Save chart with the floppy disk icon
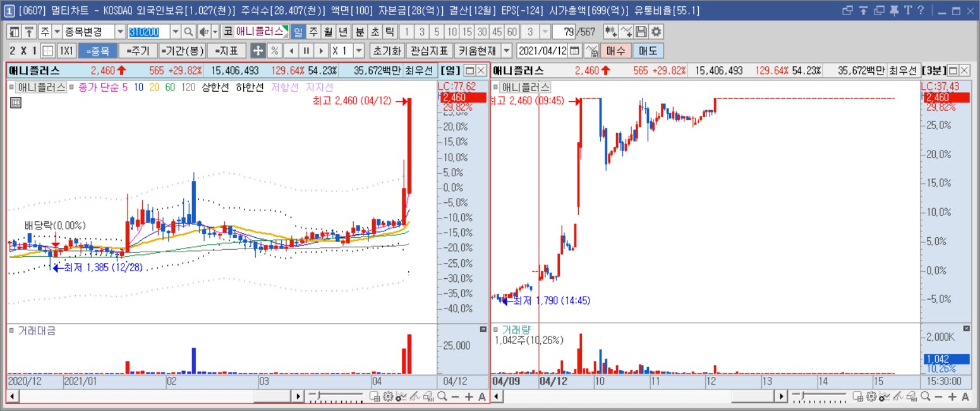Image resolution: width=980 pixels, height=411 pixels. click(641, 32)
